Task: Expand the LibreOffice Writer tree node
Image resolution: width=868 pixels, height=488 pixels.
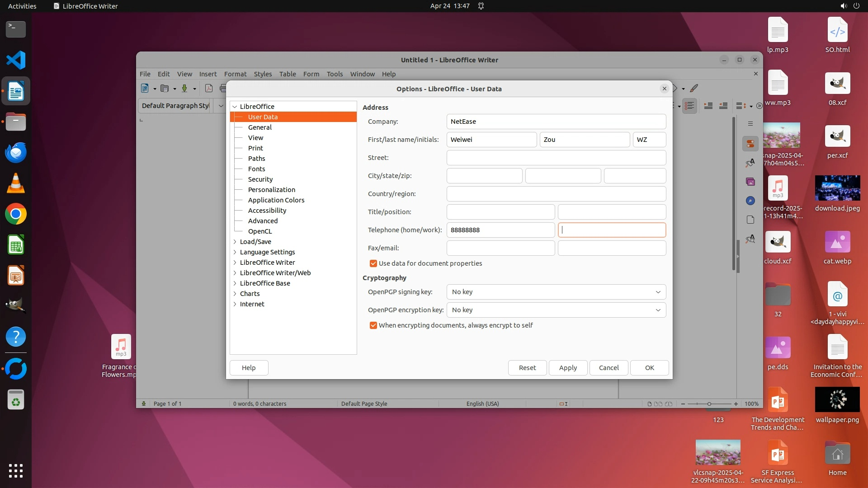Action: coord(235,263)
